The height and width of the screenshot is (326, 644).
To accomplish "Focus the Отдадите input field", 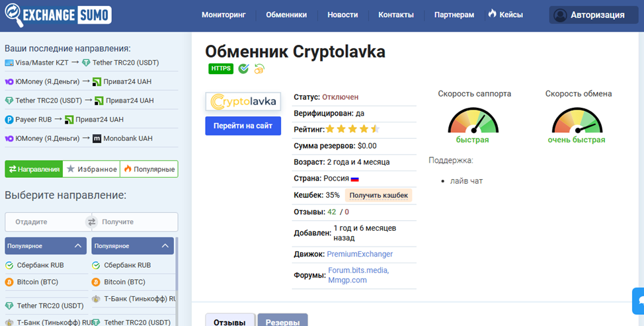I will pos(46,222).
